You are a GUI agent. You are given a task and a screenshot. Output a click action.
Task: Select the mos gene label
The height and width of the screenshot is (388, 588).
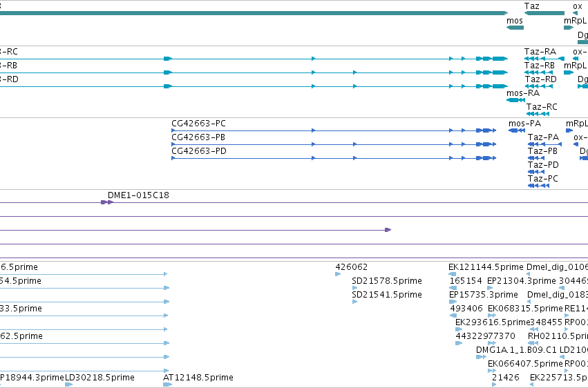coord(515,21)
